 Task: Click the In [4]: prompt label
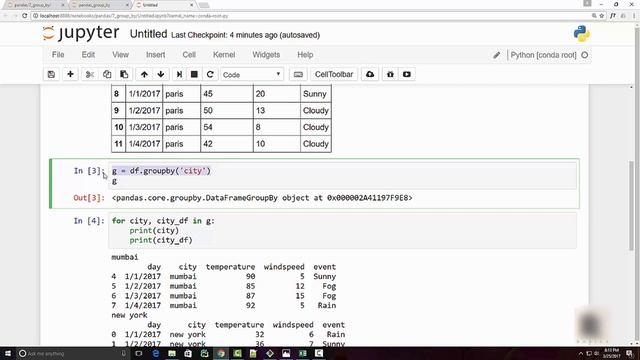click(x=89, y=221)
